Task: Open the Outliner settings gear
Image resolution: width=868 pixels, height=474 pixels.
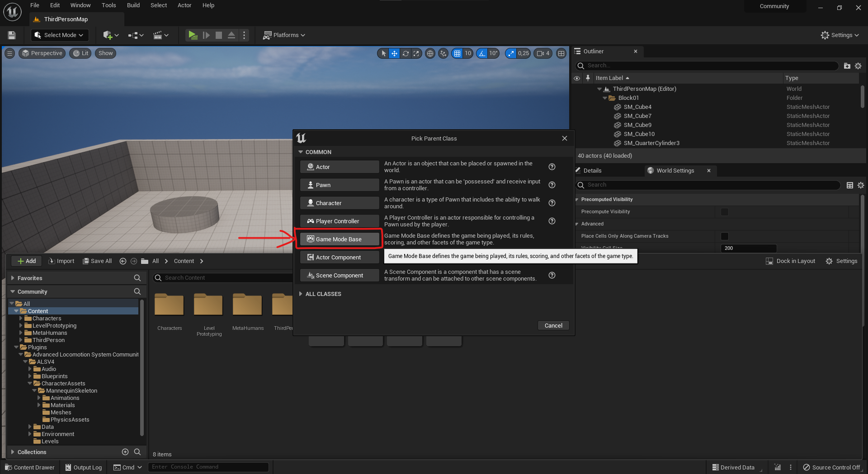Action: [858, 66]
